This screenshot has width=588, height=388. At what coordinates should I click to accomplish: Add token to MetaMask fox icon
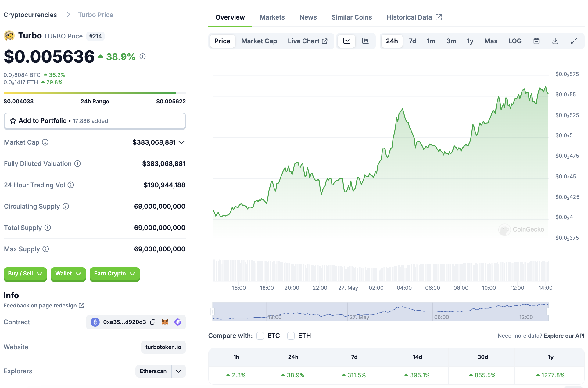click(x=165, y=322)
